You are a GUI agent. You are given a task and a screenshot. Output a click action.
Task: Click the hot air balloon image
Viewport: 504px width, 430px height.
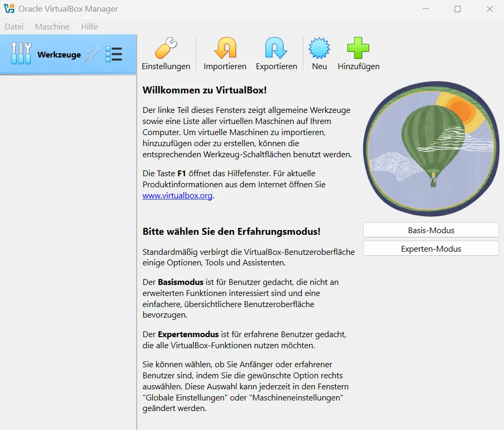tap(431, 148)
